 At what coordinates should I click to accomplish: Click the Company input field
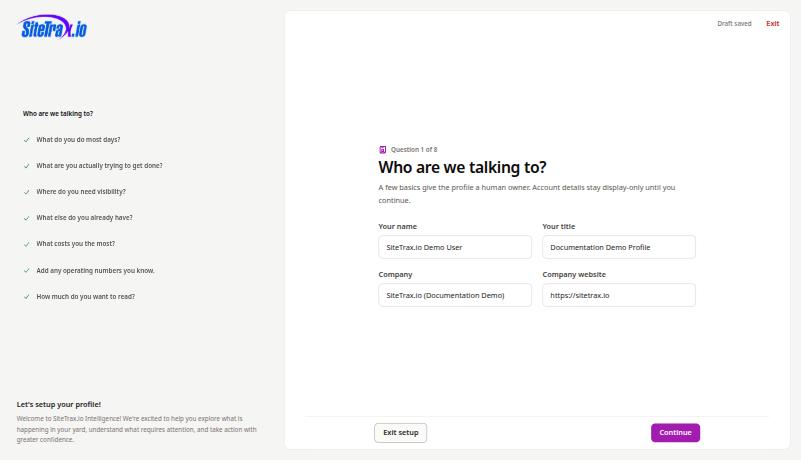455,295
